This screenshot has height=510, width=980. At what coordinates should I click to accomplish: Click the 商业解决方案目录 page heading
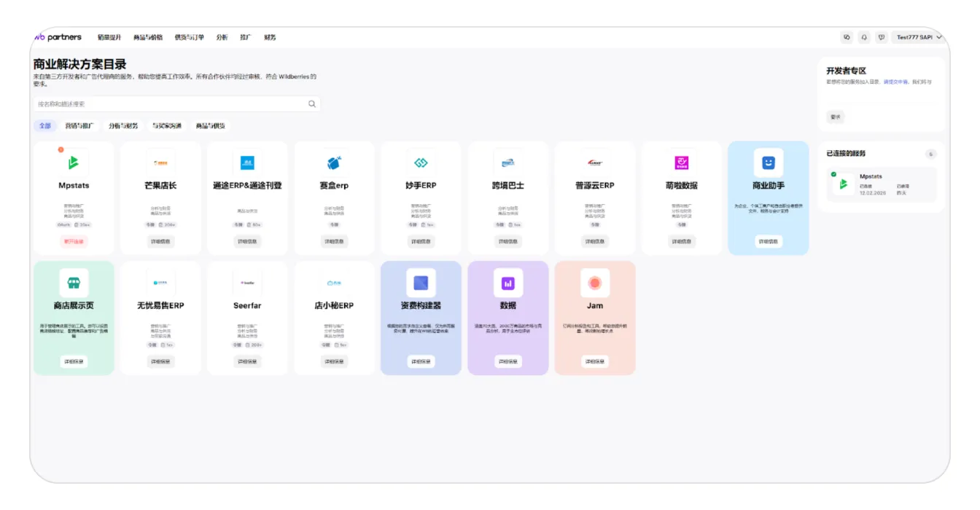tap(79, 64)
